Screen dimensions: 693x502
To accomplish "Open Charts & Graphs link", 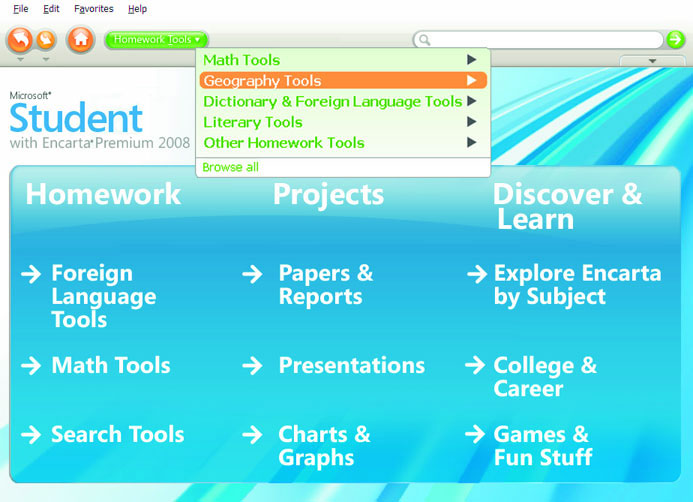I will coord(324,446).
